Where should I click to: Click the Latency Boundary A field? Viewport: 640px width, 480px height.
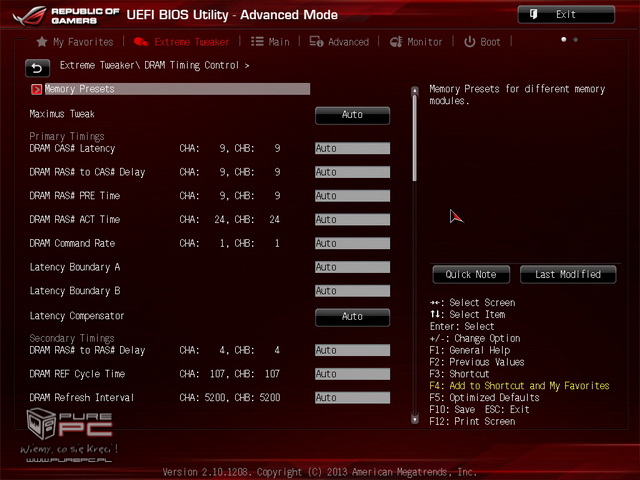point(352,267)
